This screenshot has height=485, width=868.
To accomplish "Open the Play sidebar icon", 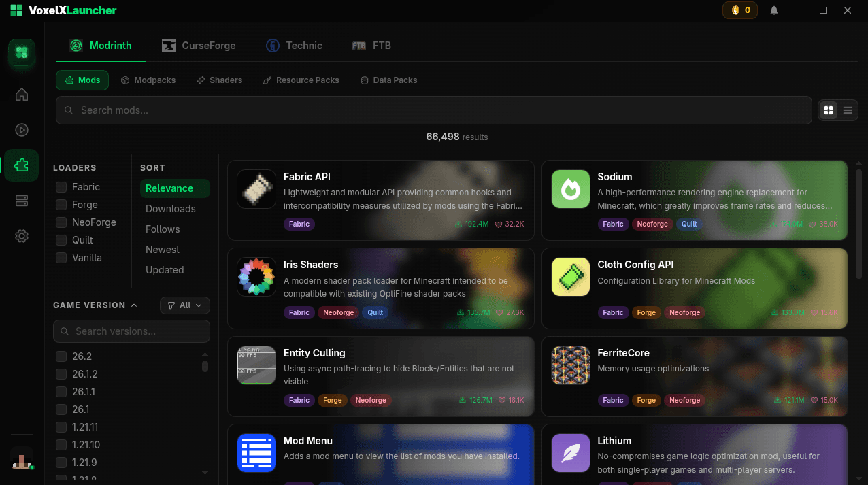I will tap(22, 130).
